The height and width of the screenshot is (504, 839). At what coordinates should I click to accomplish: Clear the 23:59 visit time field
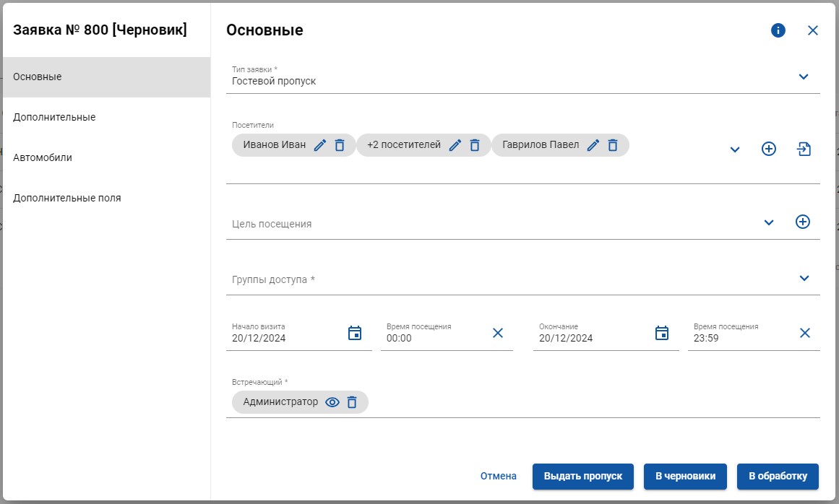[805, 333]
